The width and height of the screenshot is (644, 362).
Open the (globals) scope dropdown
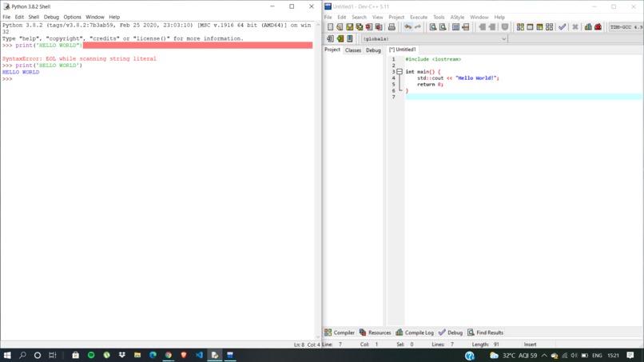click(435, 38)
